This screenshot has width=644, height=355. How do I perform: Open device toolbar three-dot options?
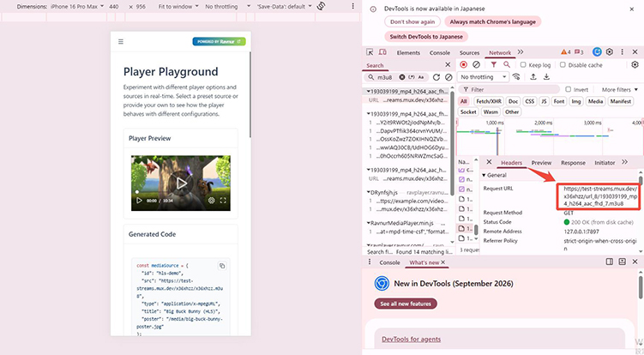pos(352,6)
